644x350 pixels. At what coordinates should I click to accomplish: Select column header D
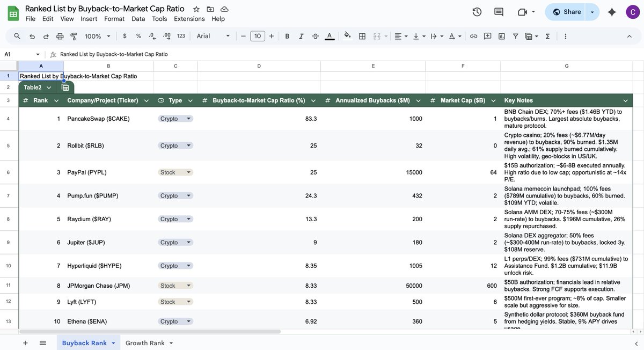(x=259, y=65)
